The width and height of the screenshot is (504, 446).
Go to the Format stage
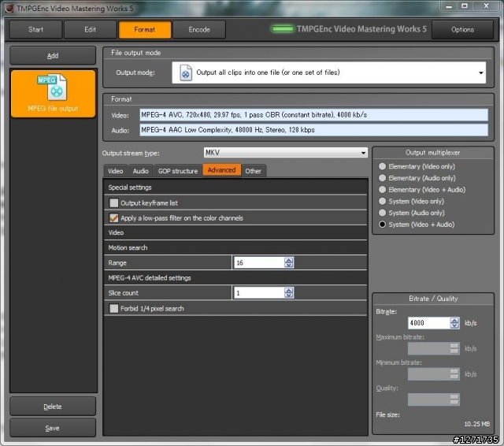tap(145, 30)
